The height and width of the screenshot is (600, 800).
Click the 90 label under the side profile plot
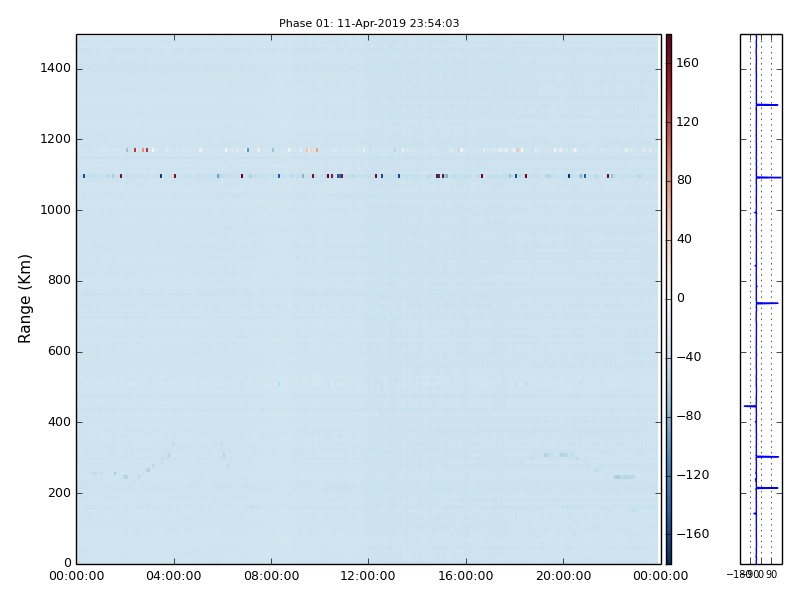point(771,574)
